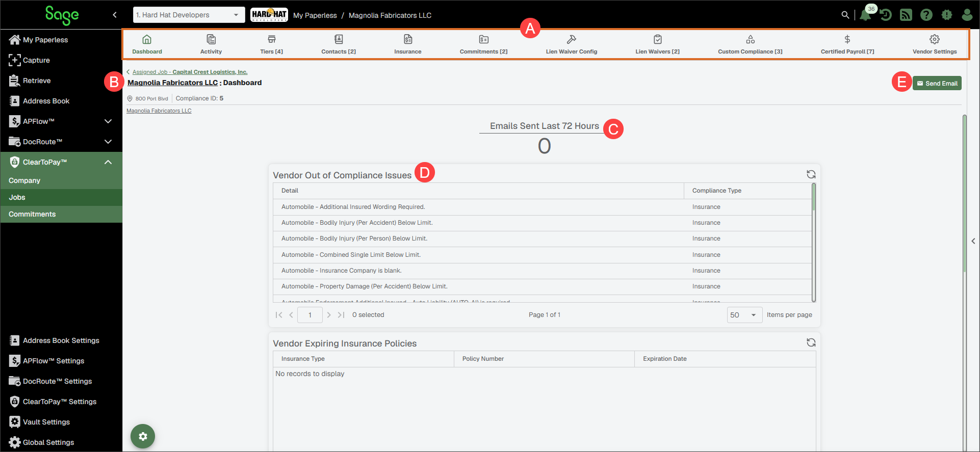
Task: Open the search magnifier icon
Action: click(x=845, y=15)
